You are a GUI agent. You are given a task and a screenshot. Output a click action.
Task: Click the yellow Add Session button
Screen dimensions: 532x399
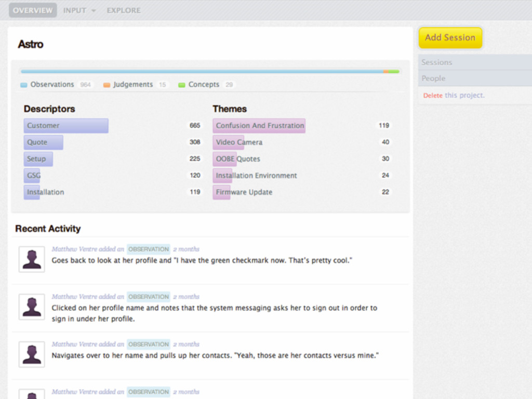tap(450, 37)
